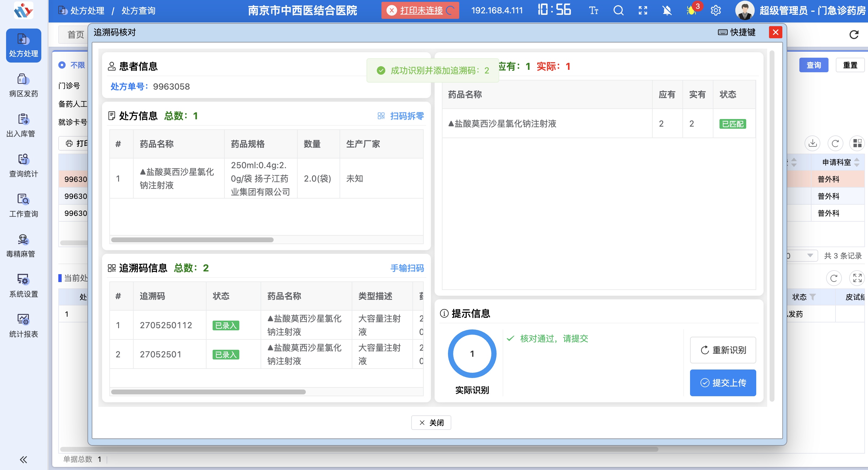
Task: Click the horizontal scrollbar under 追溯码信息 table
Action: point(208,392)
